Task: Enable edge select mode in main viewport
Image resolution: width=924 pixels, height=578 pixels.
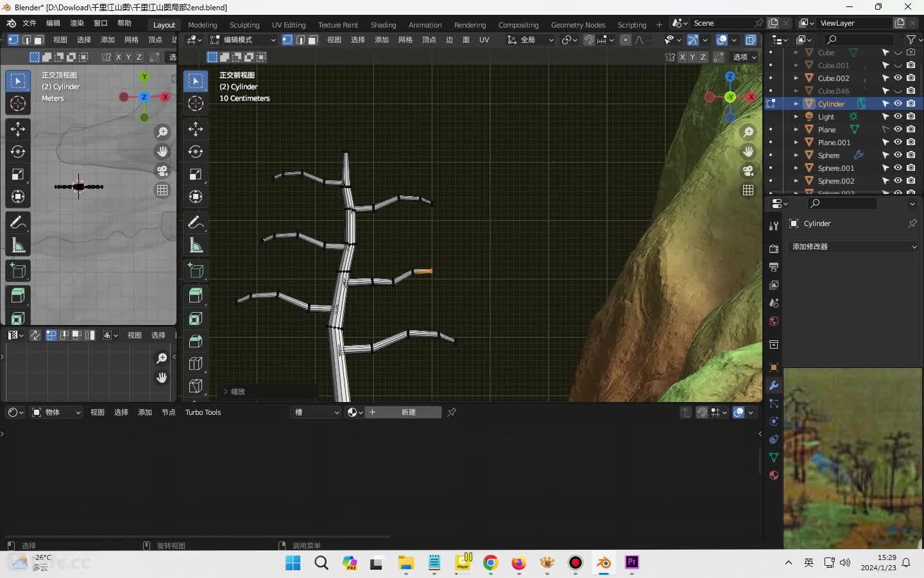Action: (300, 40)
